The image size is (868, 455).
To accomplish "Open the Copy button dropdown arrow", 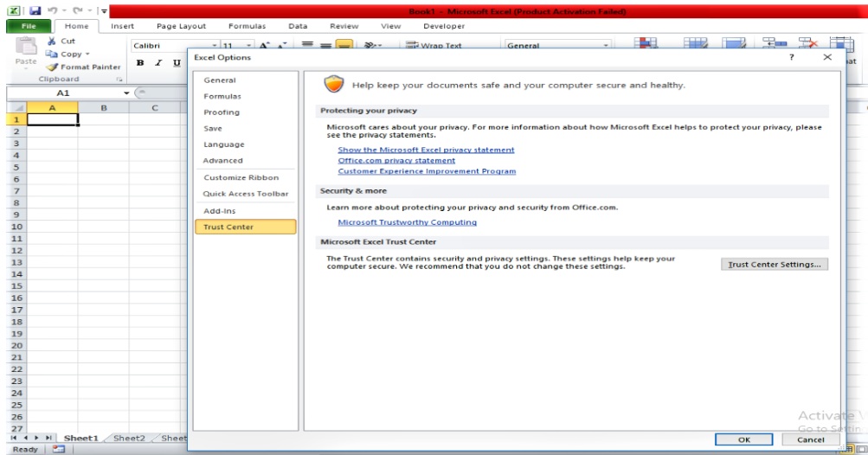I will [x=87, y=54].
